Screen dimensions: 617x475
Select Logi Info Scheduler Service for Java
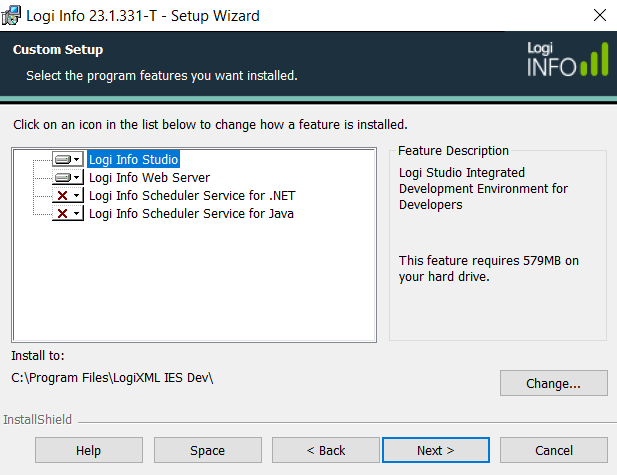(191, 214)
